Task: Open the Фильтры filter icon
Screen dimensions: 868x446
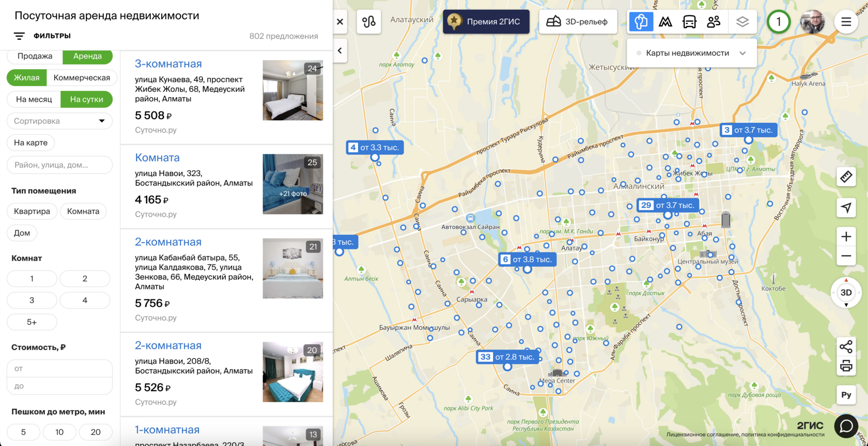Action: [19, 36]
